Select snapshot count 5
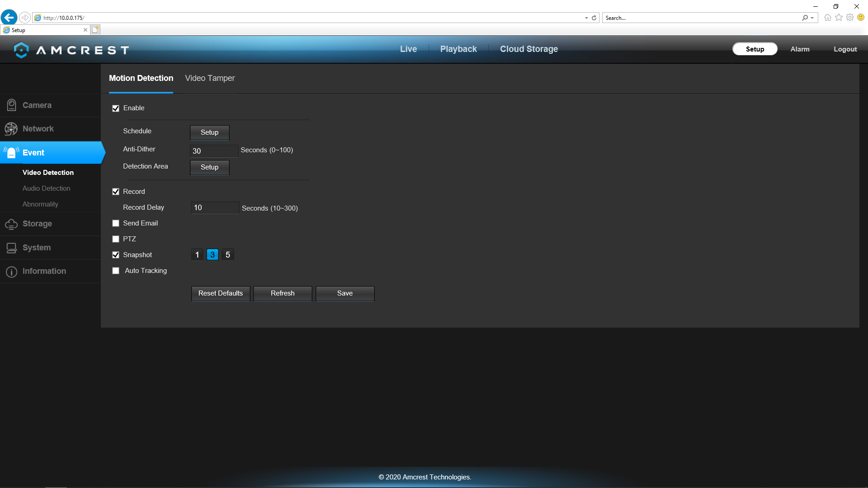This screenshot has width=868, height=488. point(228,255)
